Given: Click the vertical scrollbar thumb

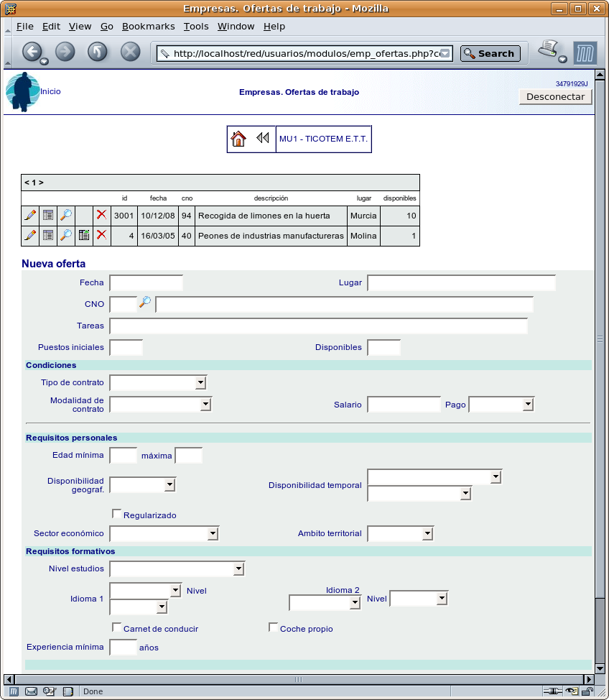Looking at the screenshot, I should point(600,339).
